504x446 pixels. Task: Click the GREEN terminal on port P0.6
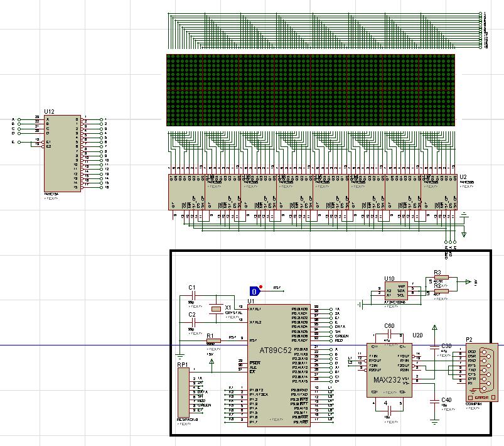click(331, 336)
